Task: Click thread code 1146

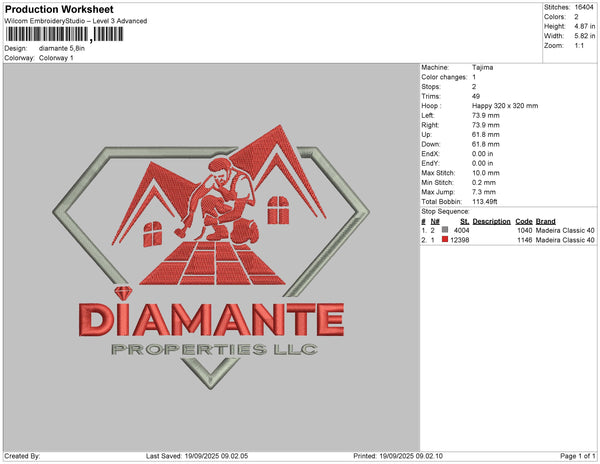Action: (525, 240)
